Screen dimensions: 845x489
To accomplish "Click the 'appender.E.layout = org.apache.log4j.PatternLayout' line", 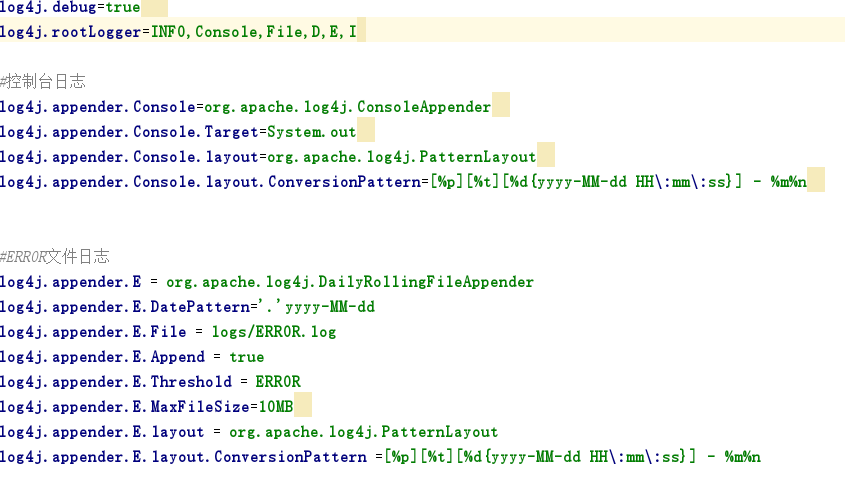I will coord(249,432).
